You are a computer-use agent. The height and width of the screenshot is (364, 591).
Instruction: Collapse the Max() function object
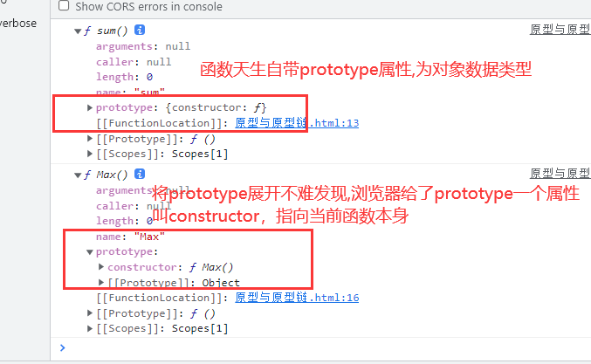tap(78, 175)
